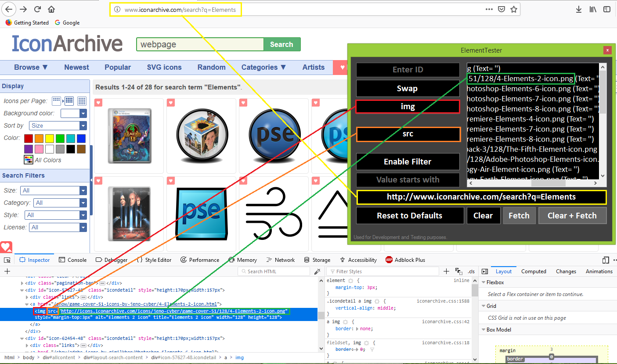Open the Firefox downloads panel

[579, 9]
